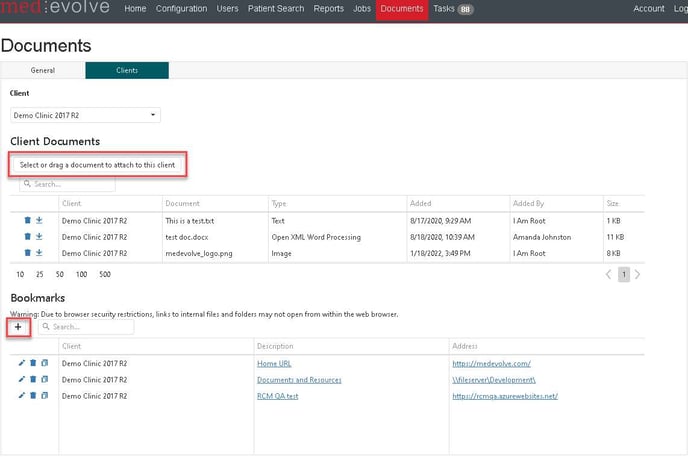Click the plus icon to add bookmark

tap(18, 327)
